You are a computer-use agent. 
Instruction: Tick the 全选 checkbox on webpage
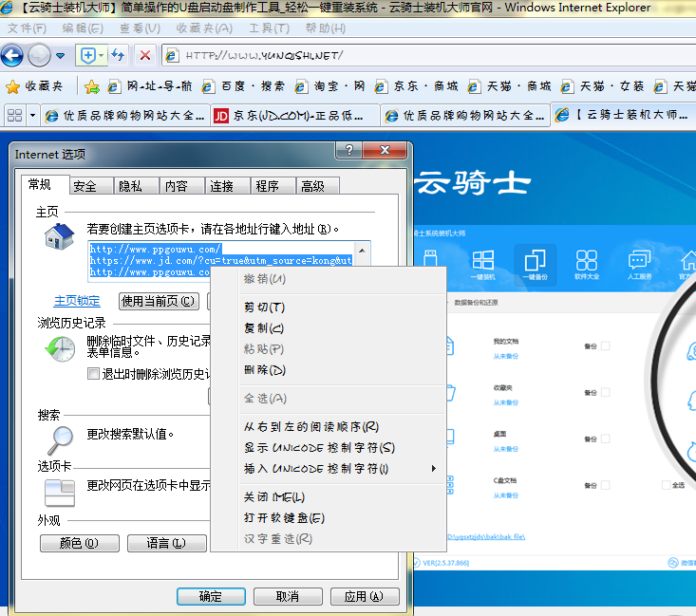click(666, 485)
